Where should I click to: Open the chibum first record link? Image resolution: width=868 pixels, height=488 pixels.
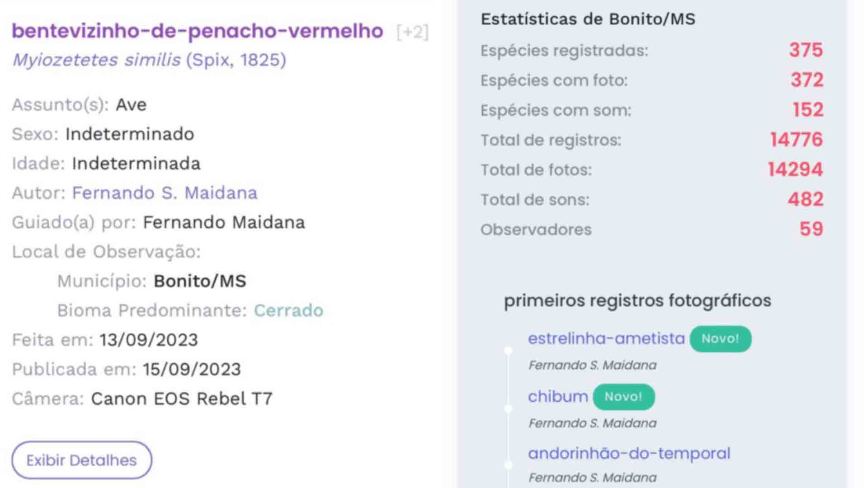tap(558, 397)
